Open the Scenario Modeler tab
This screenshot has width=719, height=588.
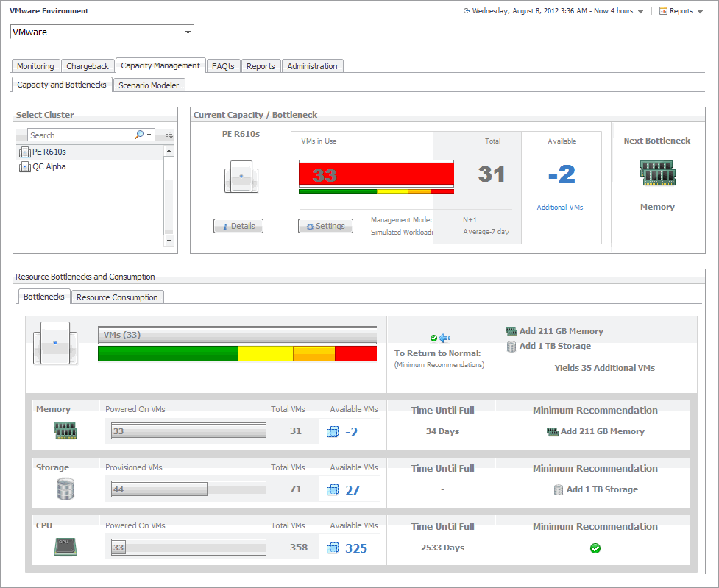tap(149, 85)
